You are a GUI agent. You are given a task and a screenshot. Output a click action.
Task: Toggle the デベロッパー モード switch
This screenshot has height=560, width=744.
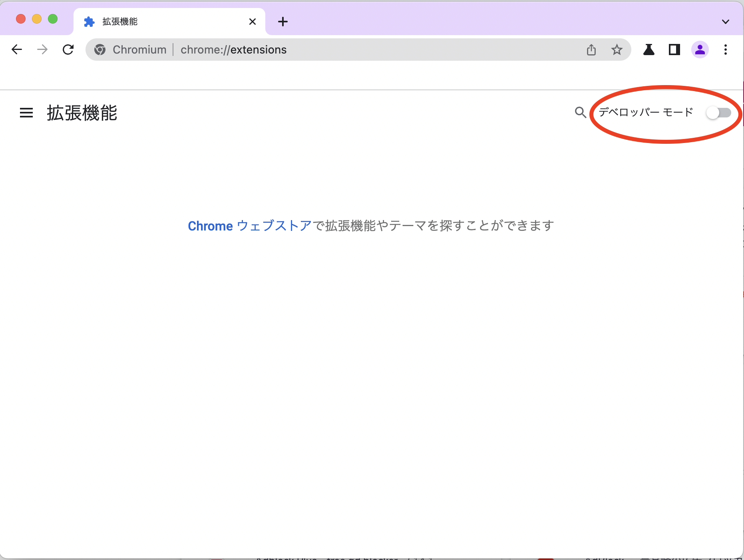718,113
